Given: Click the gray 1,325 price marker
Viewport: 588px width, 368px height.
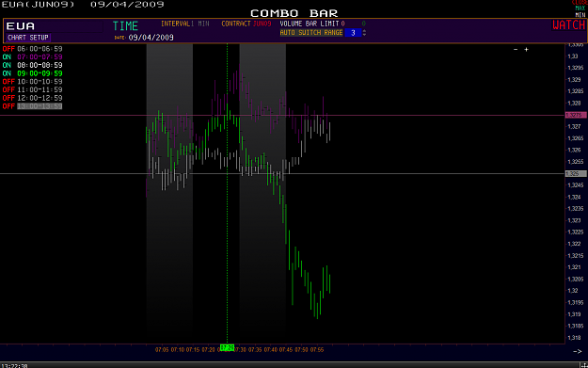Looking at the screenshot, I should click(576, 174).
